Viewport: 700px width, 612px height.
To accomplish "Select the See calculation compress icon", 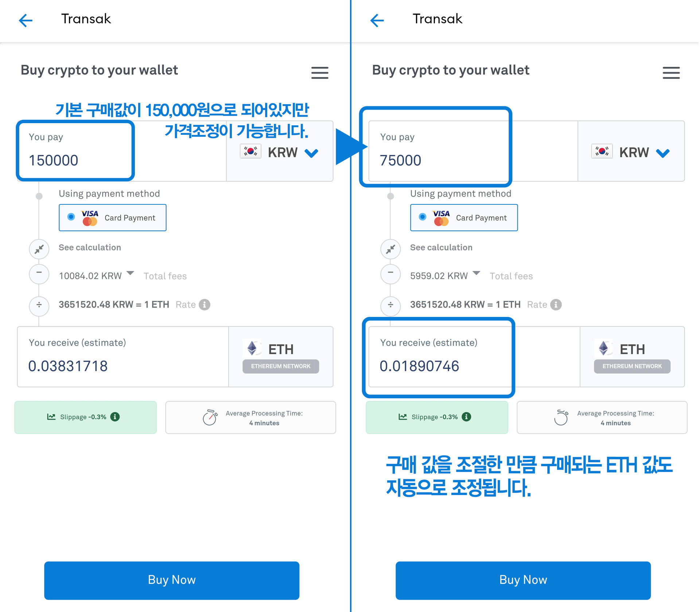I will point(39,249).
